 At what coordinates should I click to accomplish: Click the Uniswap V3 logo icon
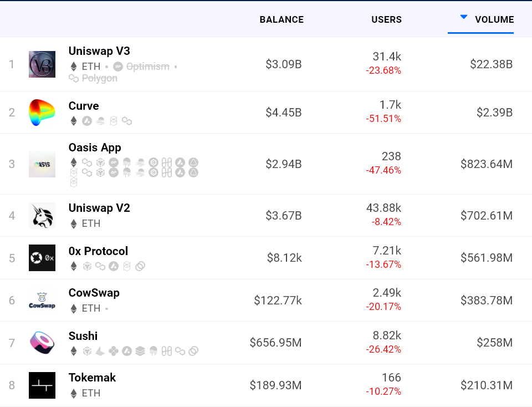(x=42, y=64)
